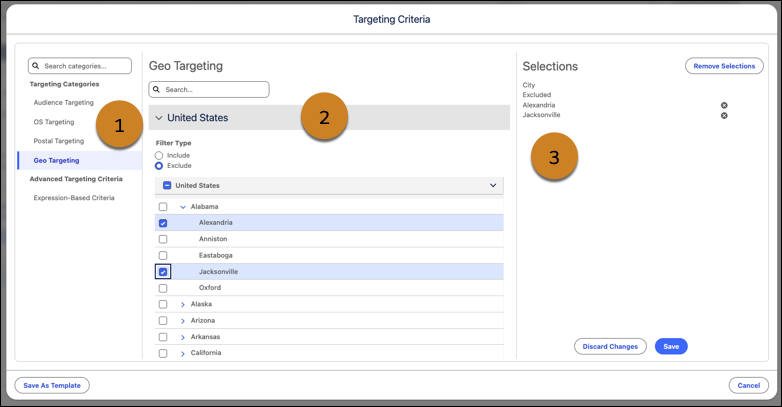This screenshot has height=407, width=782.
Task: Uncheck the Jacksonville checkbox
Action: point(163,272)
